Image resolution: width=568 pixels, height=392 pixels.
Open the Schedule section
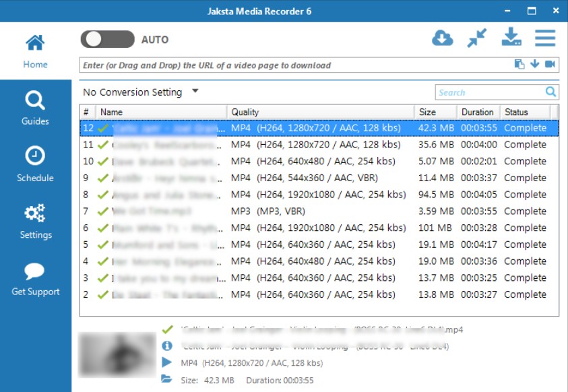[35, 164]
